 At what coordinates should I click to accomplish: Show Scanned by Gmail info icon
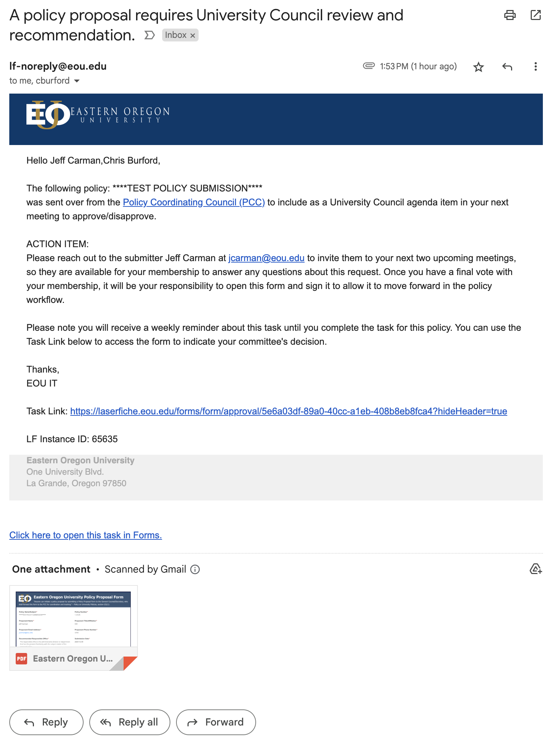point(195,569)
